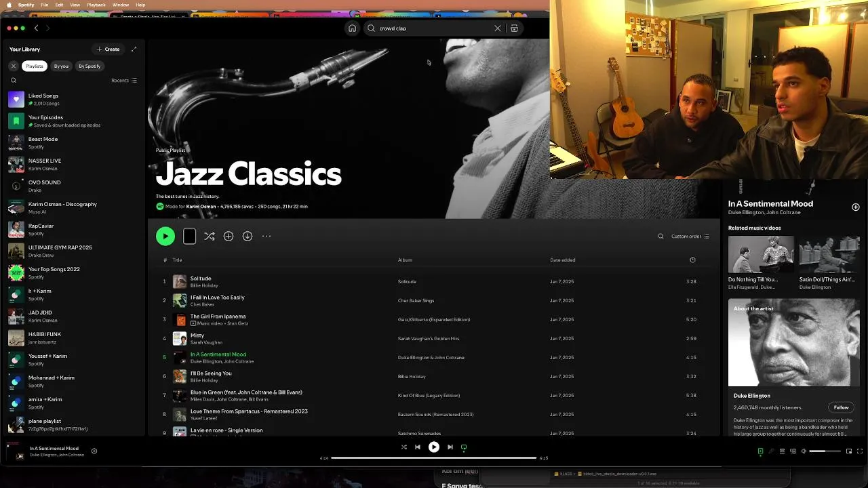Image resolution: width=868 pixels, height=488 pixels.
Task: Sort tracks by the Album column
Action: pos(405,260)
